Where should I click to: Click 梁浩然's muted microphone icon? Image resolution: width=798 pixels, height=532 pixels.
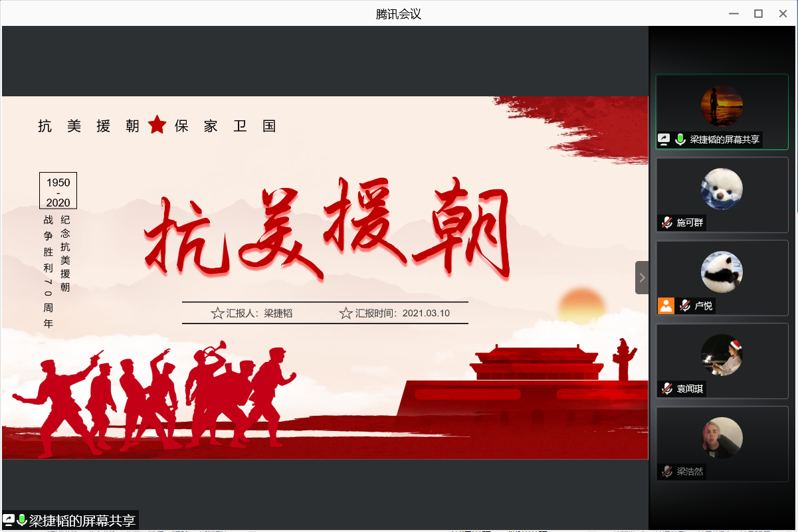[x=666, y=472]
